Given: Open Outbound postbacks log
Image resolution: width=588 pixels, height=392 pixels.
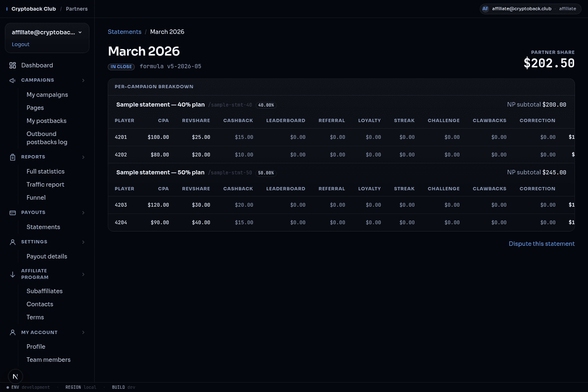Looking at the screenshot, I should pos(47,138).
